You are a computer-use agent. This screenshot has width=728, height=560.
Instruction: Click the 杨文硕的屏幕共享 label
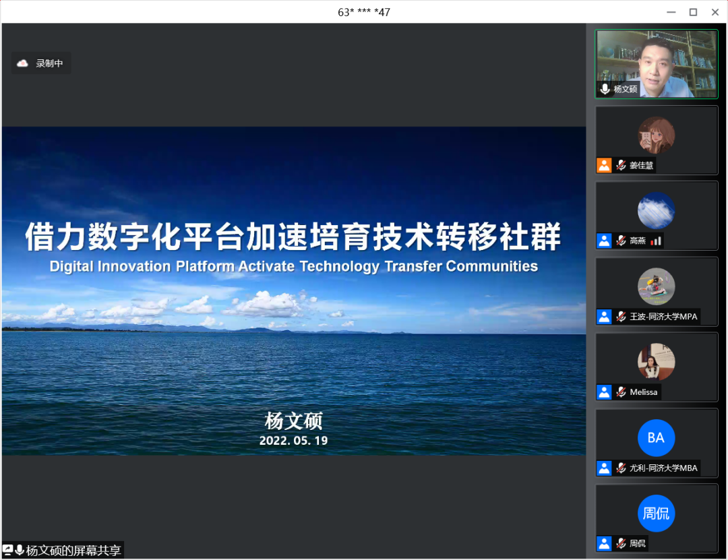tap(74, 550)
